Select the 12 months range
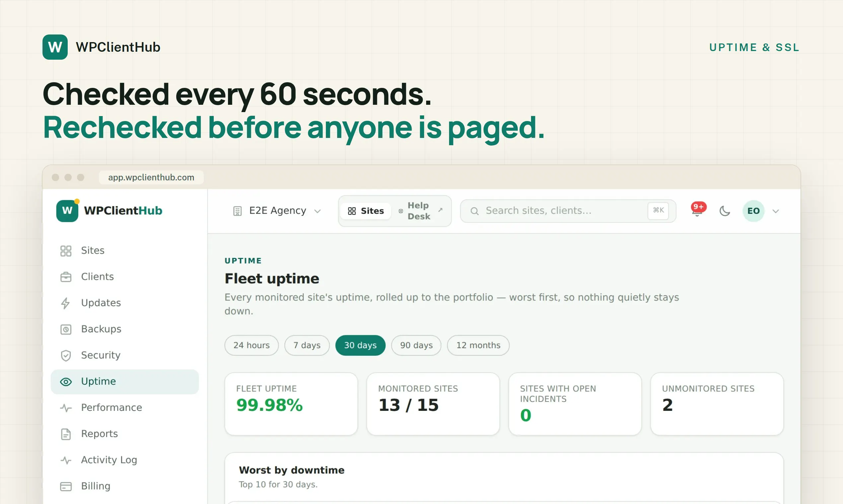843x504 pixels. [478, 346]
